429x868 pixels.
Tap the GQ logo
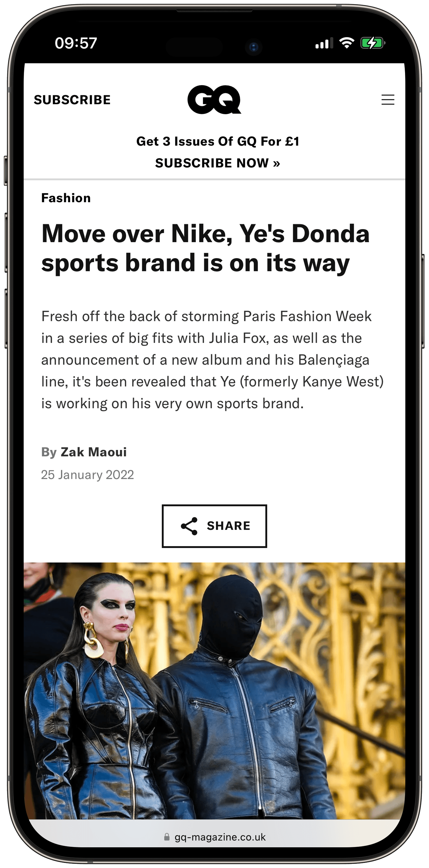click(214, 100)
